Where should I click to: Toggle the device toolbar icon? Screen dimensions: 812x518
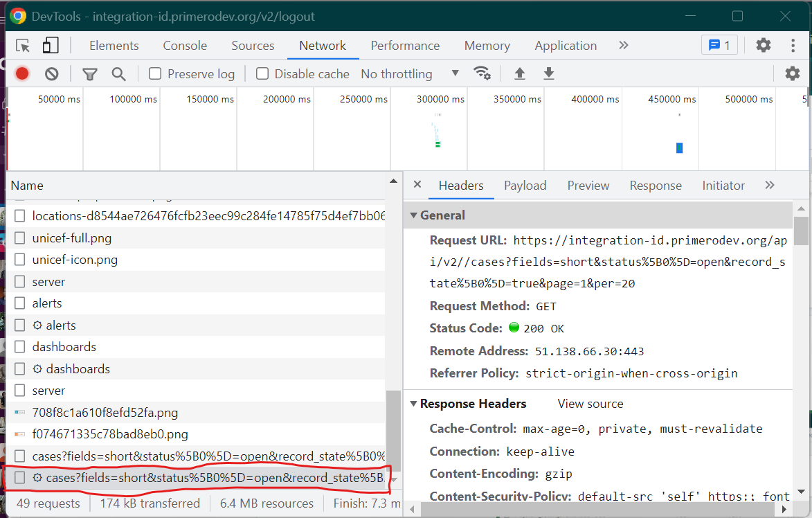[51, 46]
